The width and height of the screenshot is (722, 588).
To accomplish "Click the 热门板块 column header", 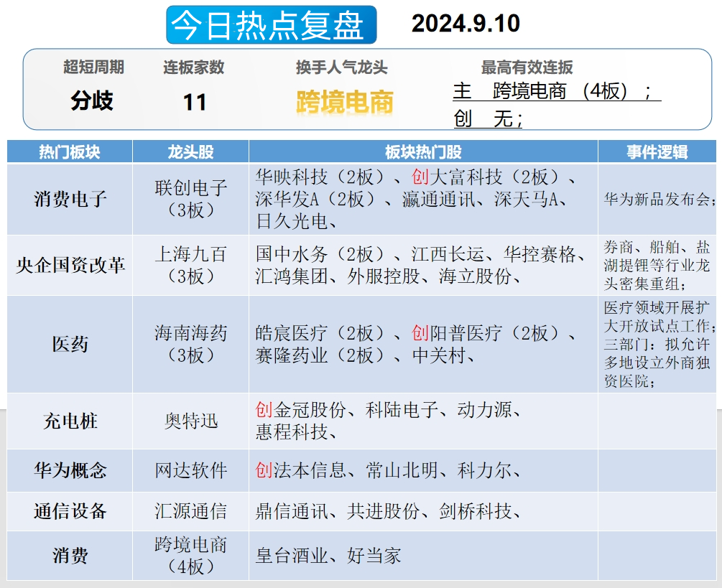I will (x=70, y=151).
